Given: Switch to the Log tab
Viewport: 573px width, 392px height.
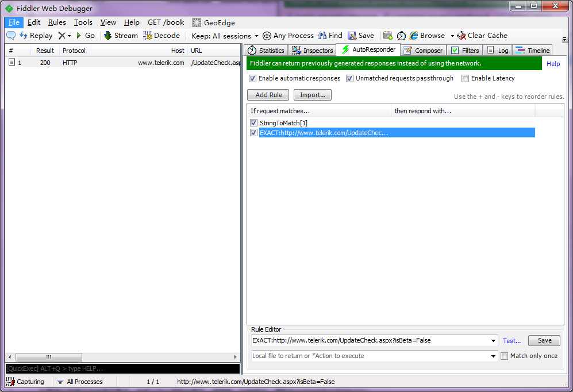Looking at the screenshot, I should [x=497, y=51].
